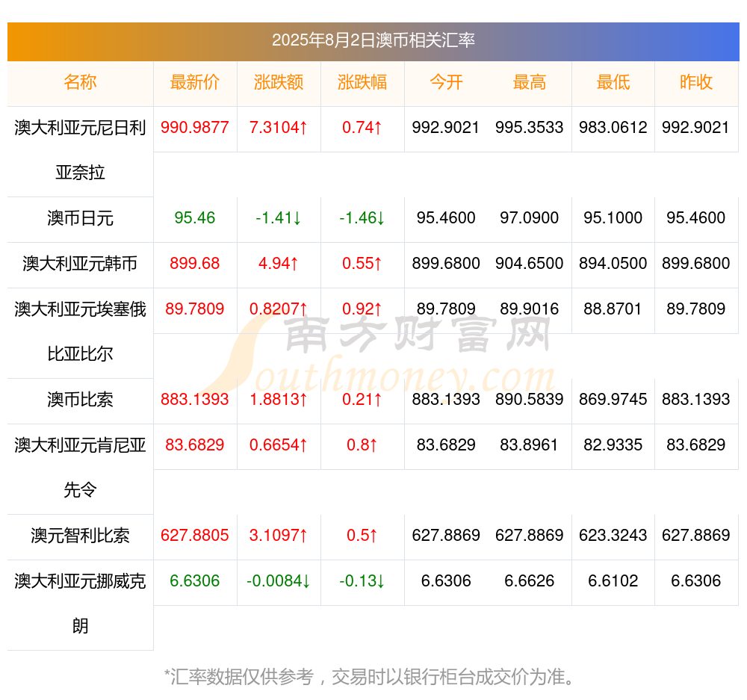Click the low value 6.6102
This screenshot has width=747, height=700.
point(613,581)
